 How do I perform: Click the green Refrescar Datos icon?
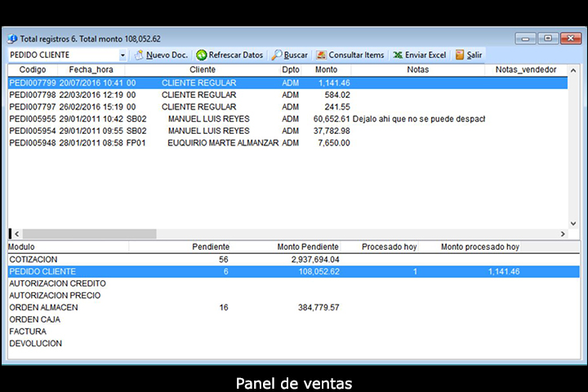(x=201, y=55)
